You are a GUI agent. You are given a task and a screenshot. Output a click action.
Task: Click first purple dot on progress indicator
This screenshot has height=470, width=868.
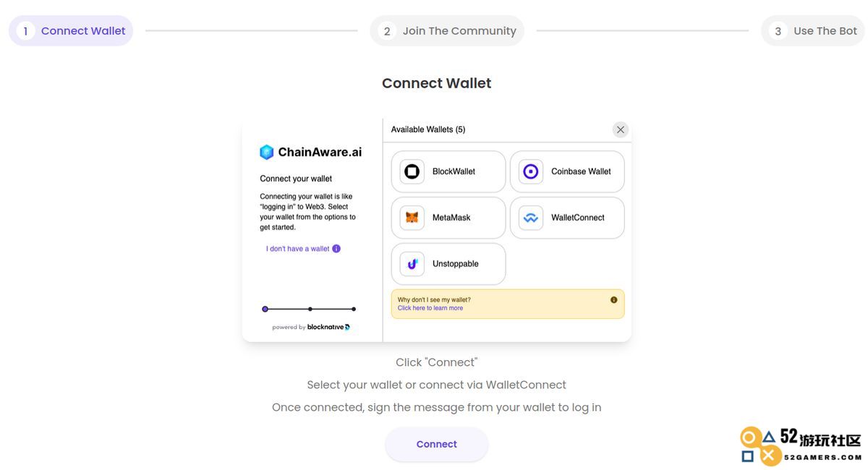pyautogui.click(x=265, y=309)
